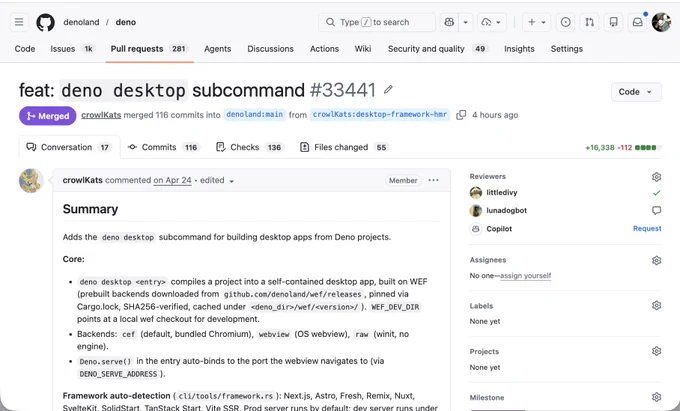Image resolution: width=680 pixels, height=411 pixels.
Task: Click the Copilot reviewer icon
Action: (476, 228)
